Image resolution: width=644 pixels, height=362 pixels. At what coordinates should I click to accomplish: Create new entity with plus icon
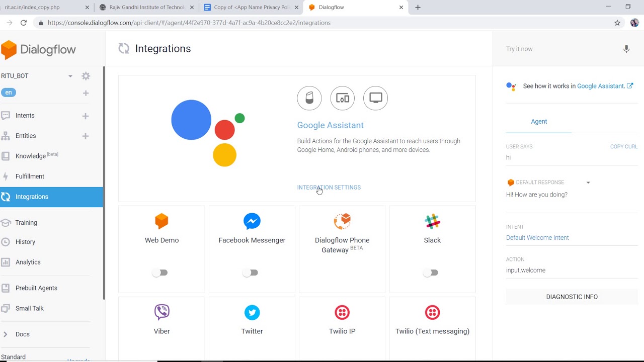(x=86, y=136)
